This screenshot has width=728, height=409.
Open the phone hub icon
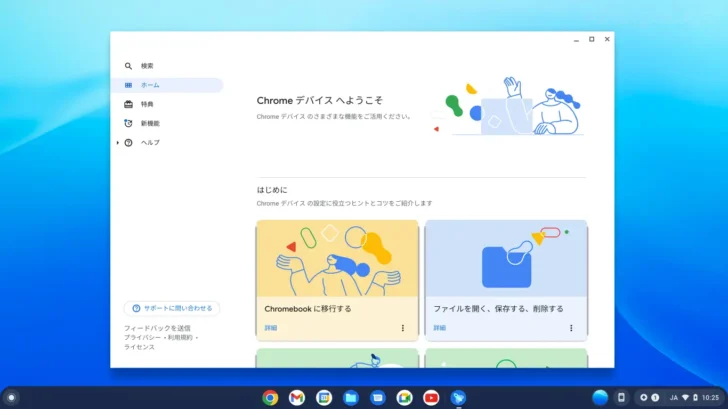pos(621,398)
